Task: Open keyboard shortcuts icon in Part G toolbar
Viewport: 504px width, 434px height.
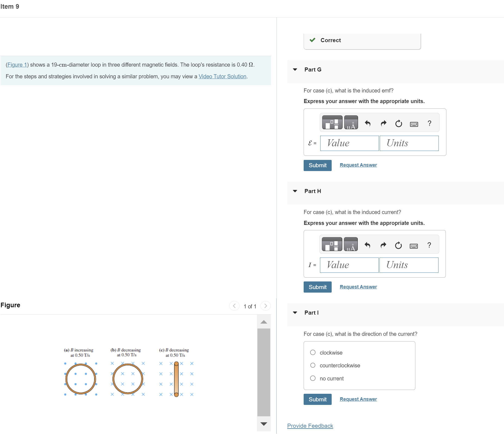Action: [x=414, y=124]
